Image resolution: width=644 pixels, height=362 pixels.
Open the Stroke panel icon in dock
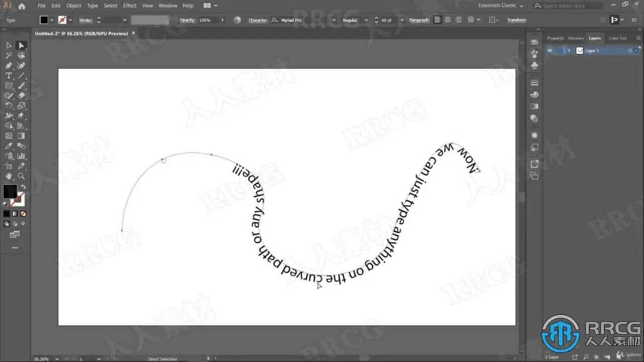pyautogui.click(x=534, y=82)
